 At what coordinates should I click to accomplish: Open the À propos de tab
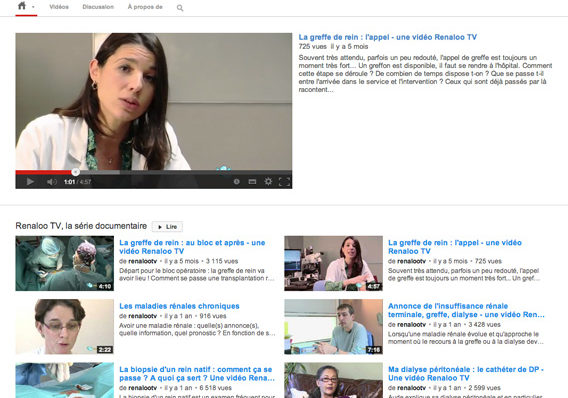point(145,7)
